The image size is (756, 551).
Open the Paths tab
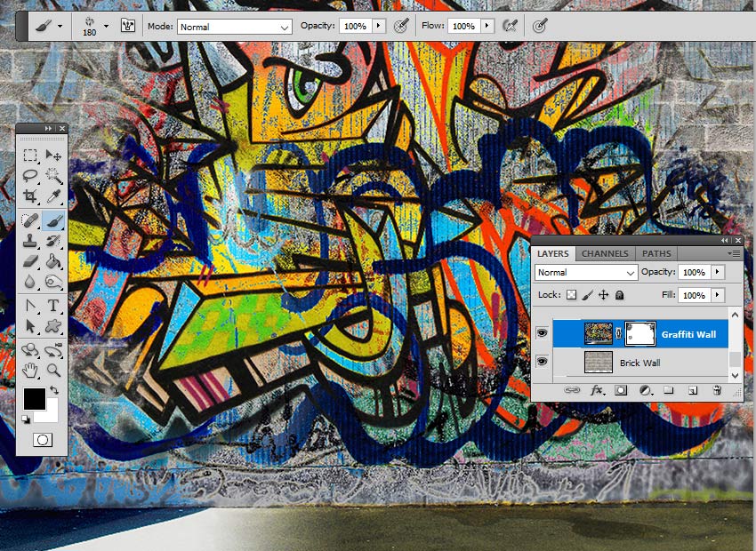tap(656, 254)
